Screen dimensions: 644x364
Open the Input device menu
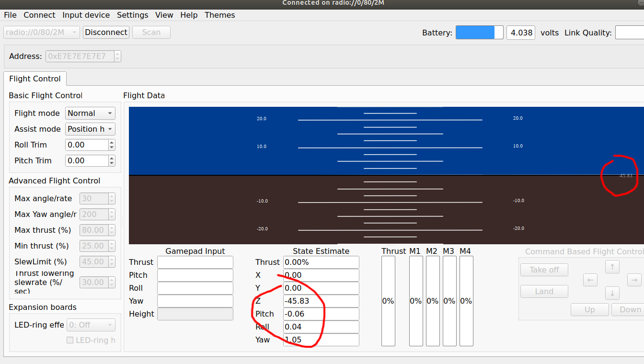(86, 15)
